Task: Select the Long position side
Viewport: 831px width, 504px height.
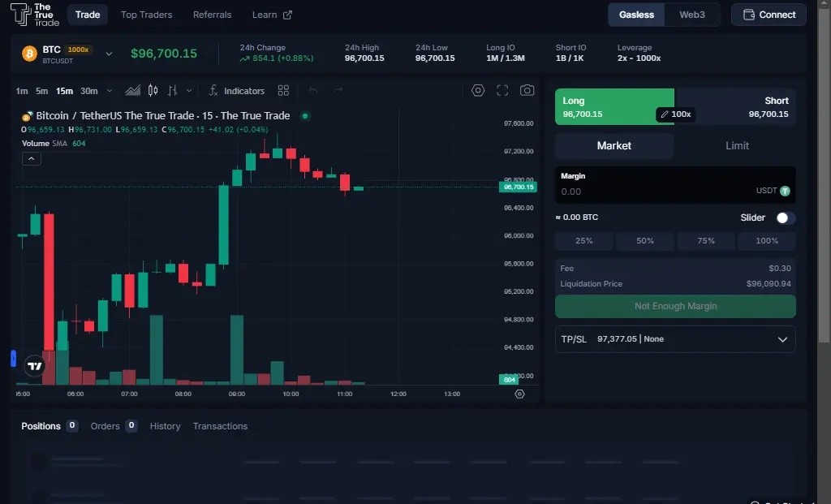Action: (x=614, y=107)
